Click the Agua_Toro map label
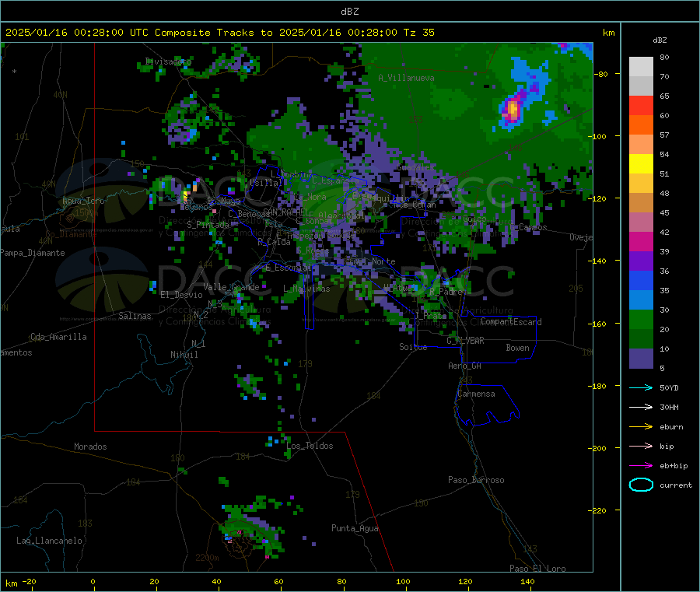Viewport: 700px width, 592px height. (x=83, y=201)
